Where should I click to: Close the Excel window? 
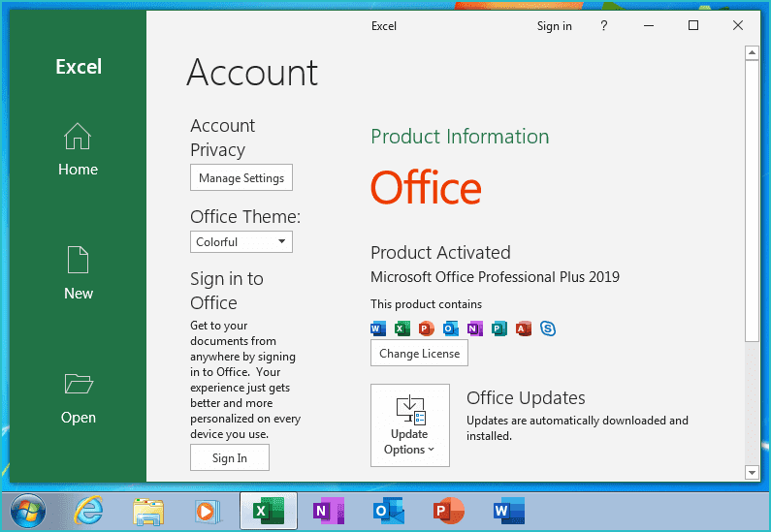click(738, 25)
